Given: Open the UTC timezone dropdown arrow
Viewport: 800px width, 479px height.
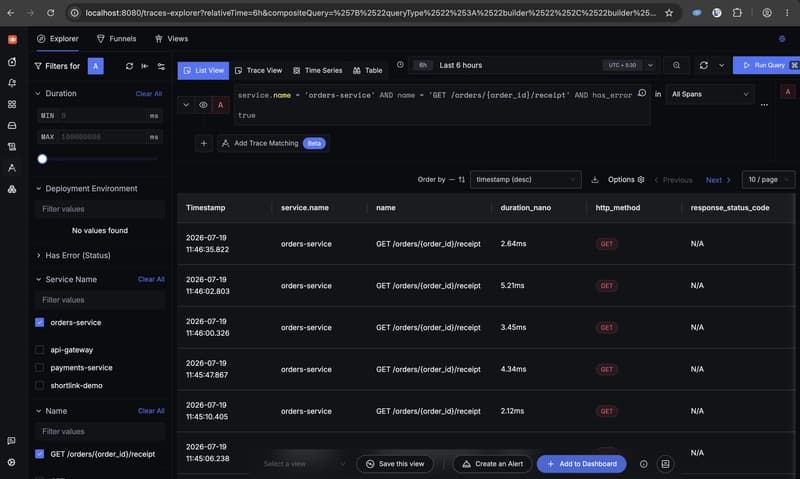Looking at the screenshot, I should coord(650,65).
